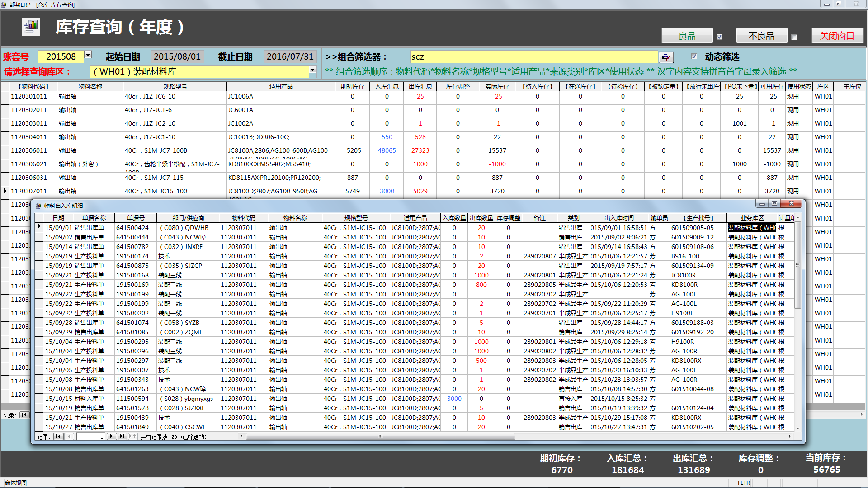The height and width of the screenshot is (488, 868).
Task: Click the 单据名称 header in detail popup
Action: 94,218
